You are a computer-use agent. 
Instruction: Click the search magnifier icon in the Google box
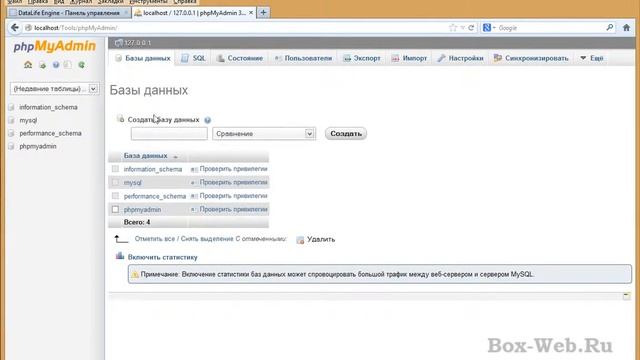(x=610, y=28)
